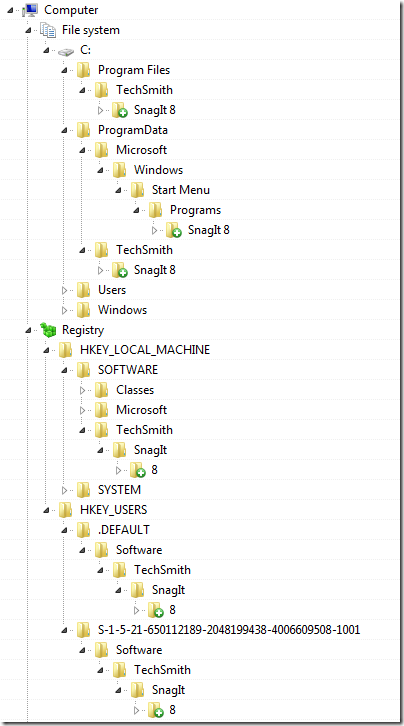Click the ProgramData folder icon
404x726 pixels.
(84, 130)
